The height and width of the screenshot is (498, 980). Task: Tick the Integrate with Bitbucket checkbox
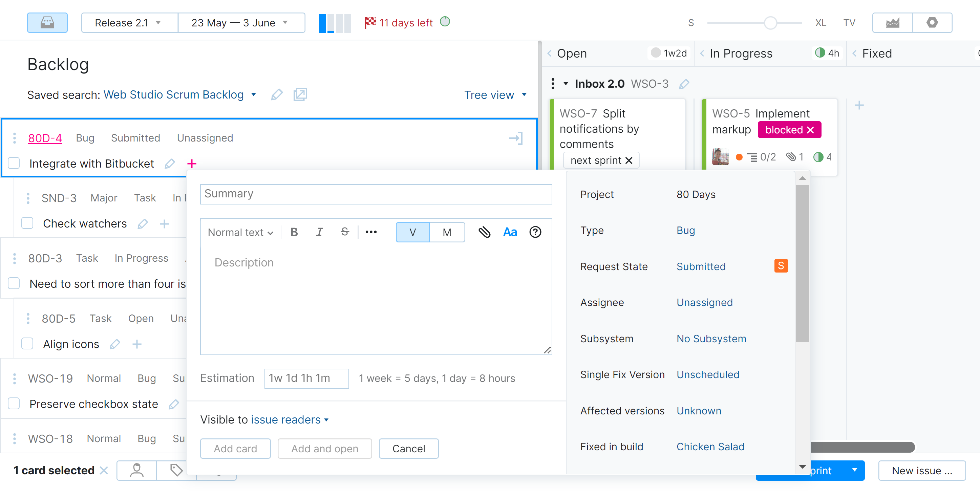point(14,163)
